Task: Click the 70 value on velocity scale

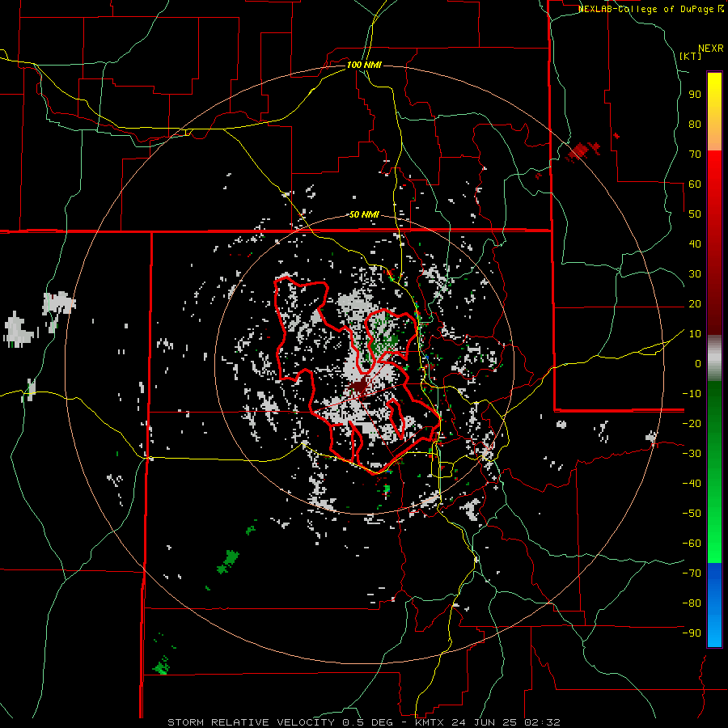Action: 695,154
